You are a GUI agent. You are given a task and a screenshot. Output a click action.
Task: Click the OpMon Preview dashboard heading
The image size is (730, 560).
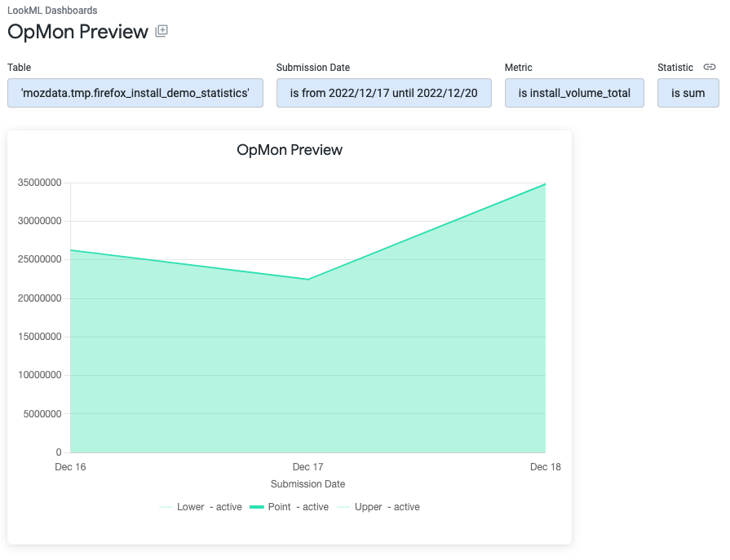point(77,32)
